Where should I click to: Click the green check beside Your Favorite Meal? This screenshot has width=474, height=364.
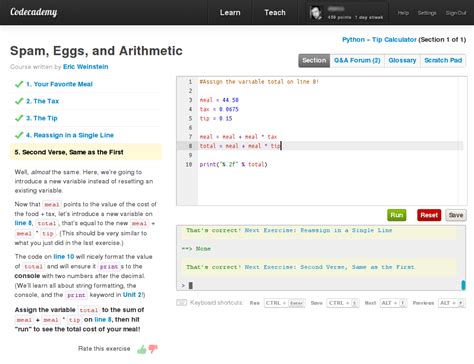[x=19, y=84]
